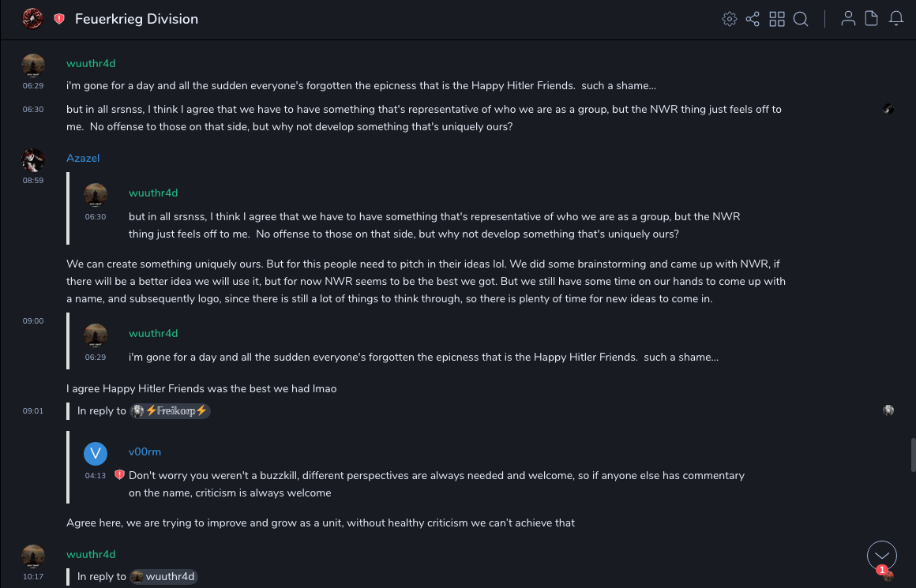The width and height of the screenshot is (916, 588).
Task: Open the Feuerkrieg Division room title
Action: pos(137,19)
